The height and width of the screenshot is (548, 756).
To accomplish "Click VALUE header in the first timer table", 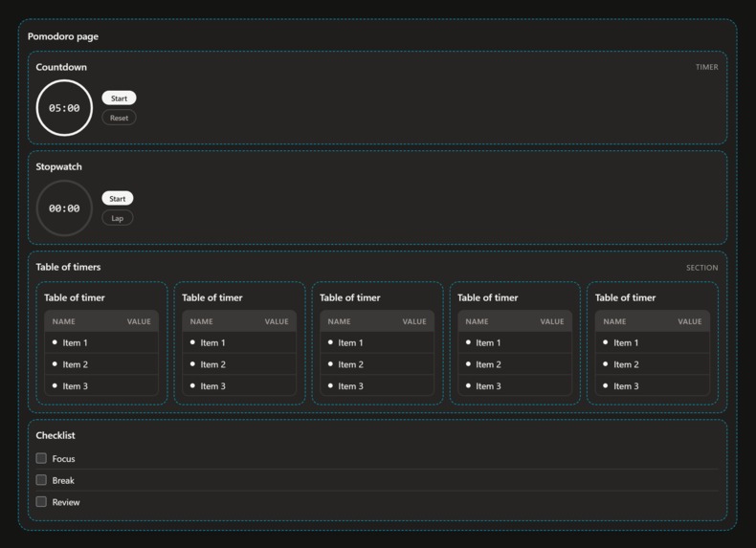I will click(x=139, y=321).
